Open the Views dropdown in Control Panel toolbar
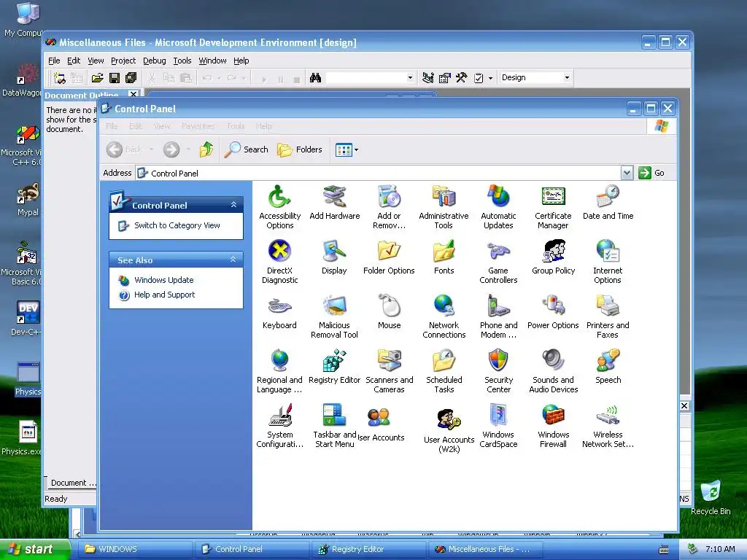The width and height of the screenshot is (747, 560). pos(347,149)
